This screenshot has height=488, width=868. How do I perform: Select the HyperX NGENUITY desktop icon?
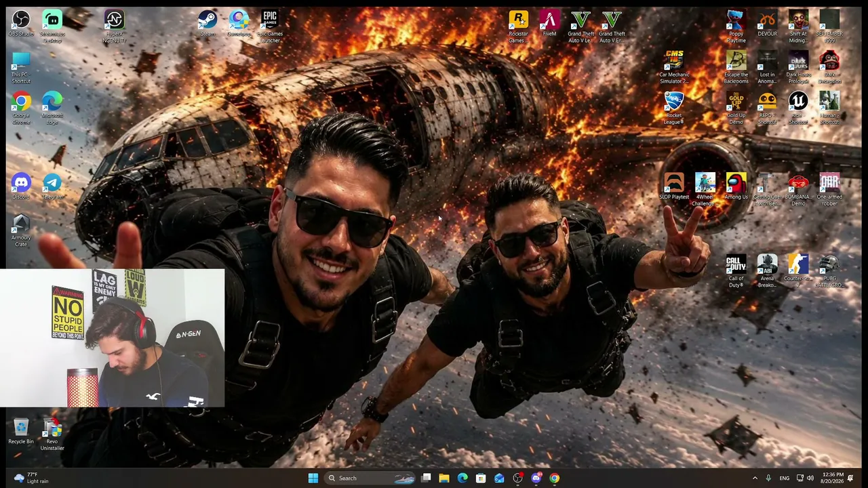[115, 26]
